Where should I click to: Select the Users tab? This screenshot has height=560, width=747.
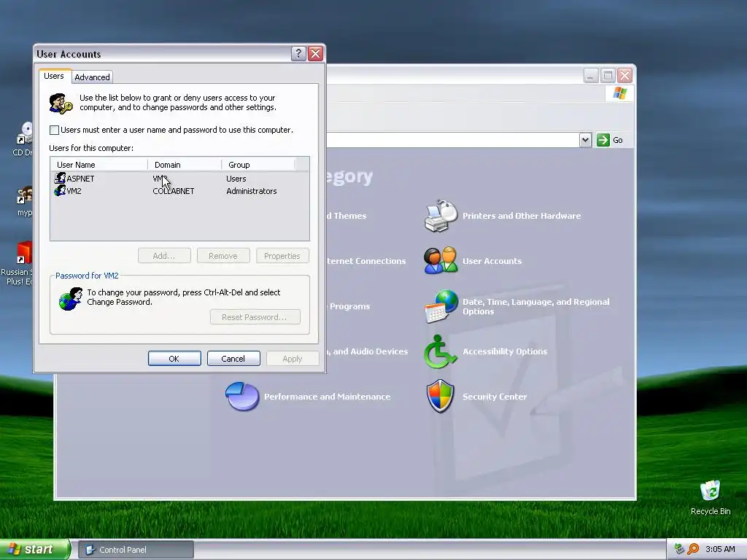[x=54, y=76]
